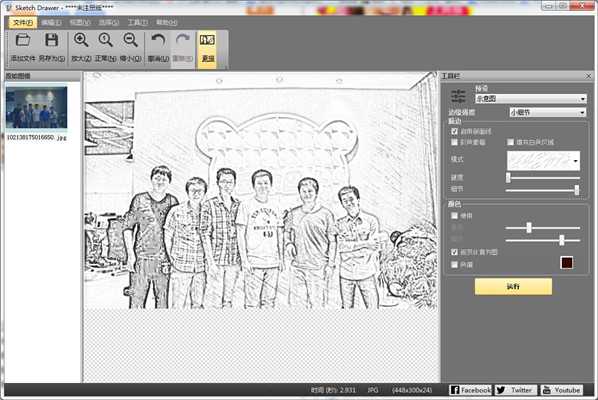The image size is (598, 400).
Task: Click the Zoom In magnifier icon
Action: (81, 40)
